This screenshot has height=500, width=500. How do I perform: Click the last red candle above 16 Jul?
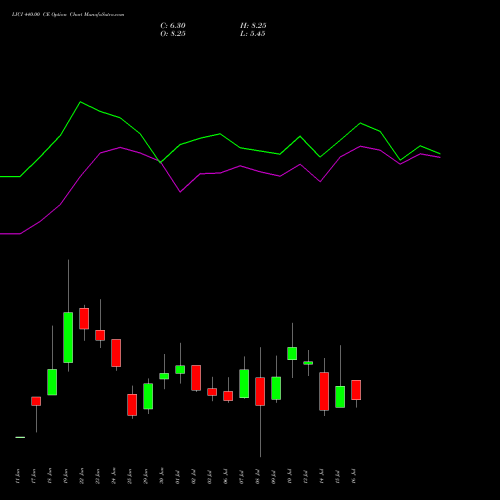356,390
